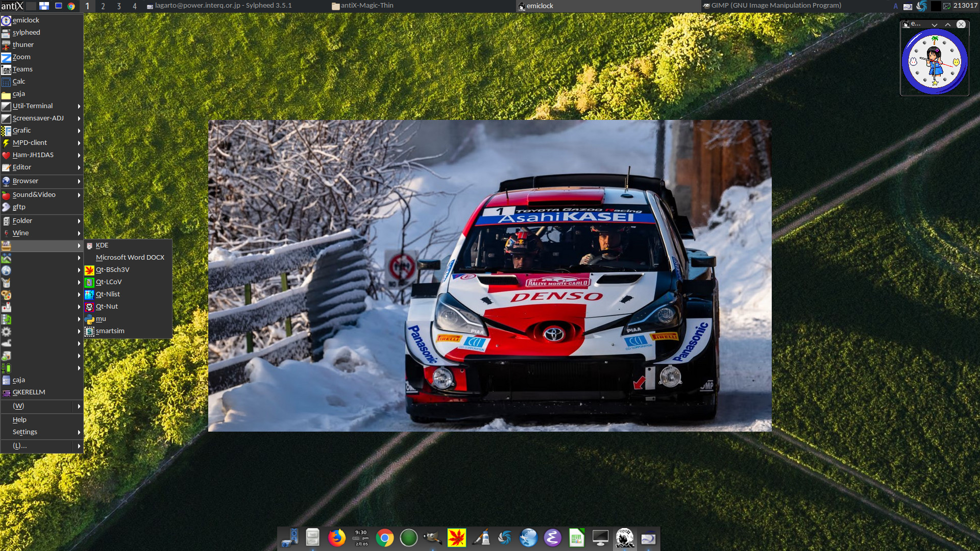
Task: Select Qt-BSch3V from submenu
Action: click(113, 270)
